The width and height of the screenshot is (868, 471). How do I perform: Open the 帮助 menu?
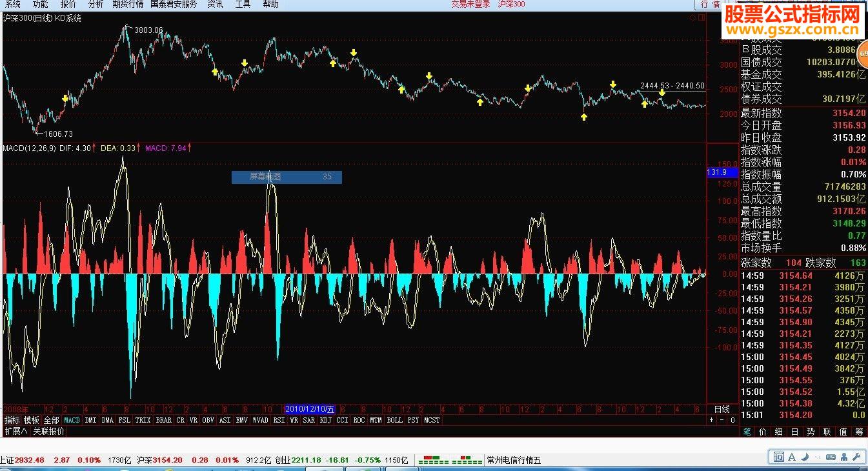[x=271, y=4]
